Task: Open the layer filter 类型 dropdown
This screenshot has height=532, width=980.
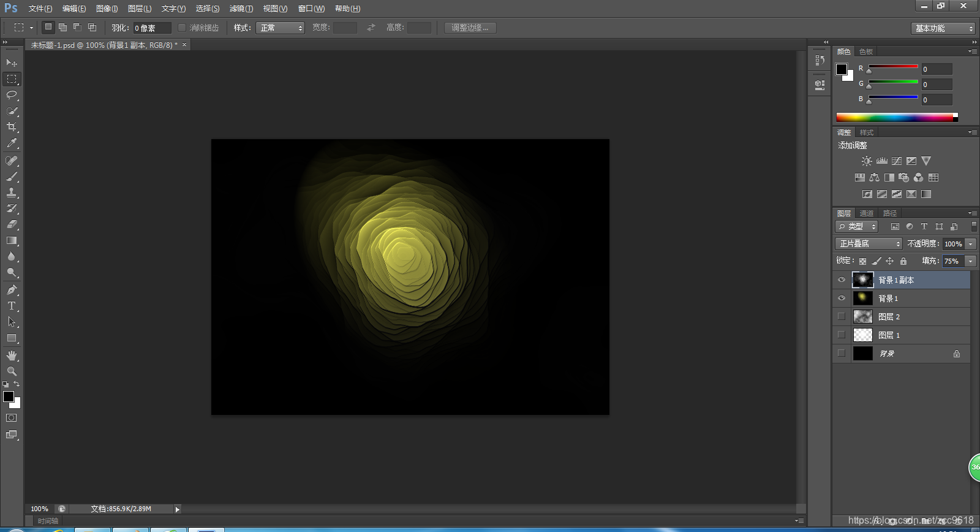Action: [x=857, y=227]
